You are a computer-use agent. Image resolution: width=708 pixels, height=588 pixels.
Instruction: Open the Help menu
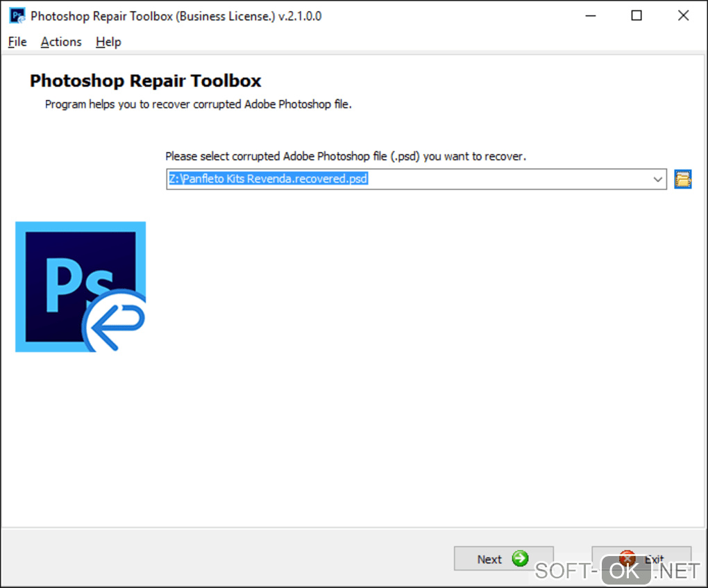click(108, 42)
